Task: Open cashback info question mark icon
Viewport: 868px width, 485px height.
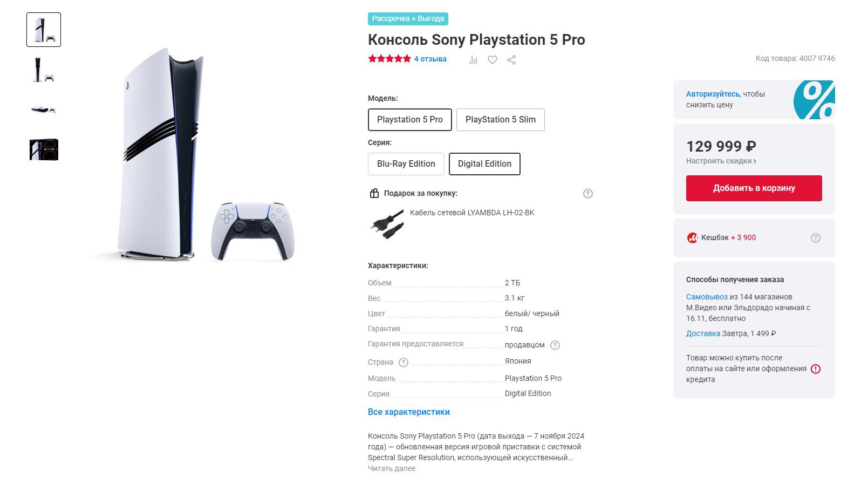Action: pyautogui.click(x=816, y=238)
